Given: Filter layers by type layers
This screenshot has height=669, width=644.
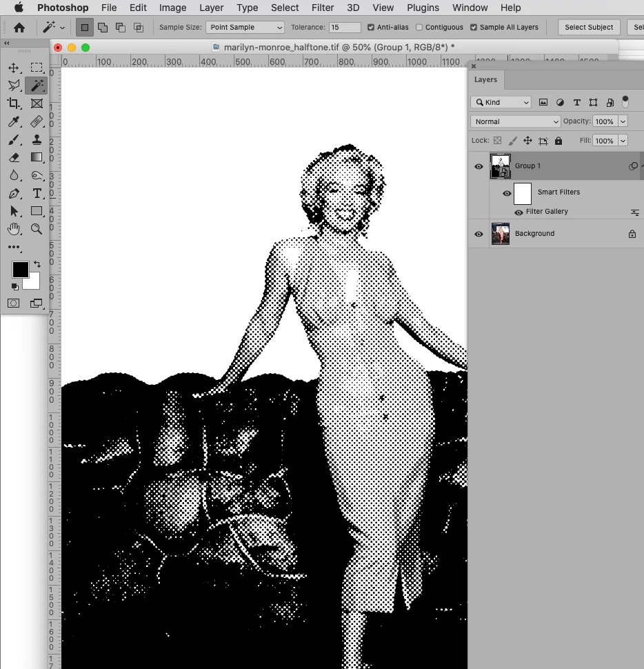Looking at the screenshot, I should (x=576, y=102).
